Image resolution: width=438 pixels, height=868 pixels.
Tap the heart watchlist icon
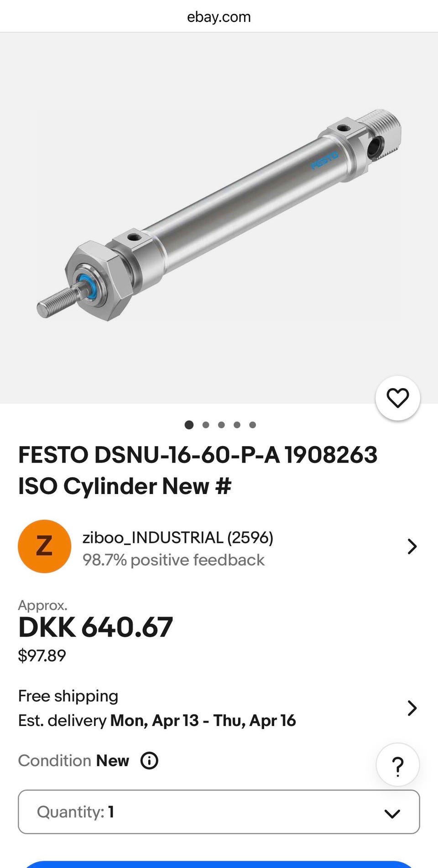[x=397, y=398]
